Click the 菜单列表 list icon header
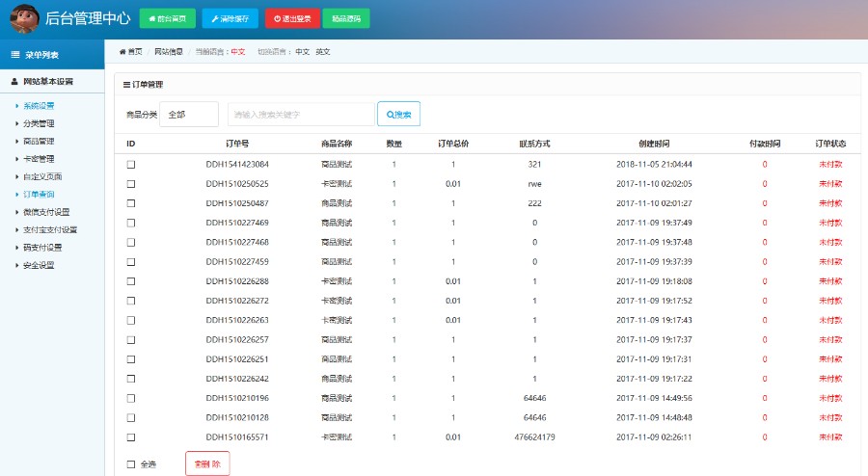Image resolution: width=868 pixels, height=476 pixels. [x=15, y=54]
